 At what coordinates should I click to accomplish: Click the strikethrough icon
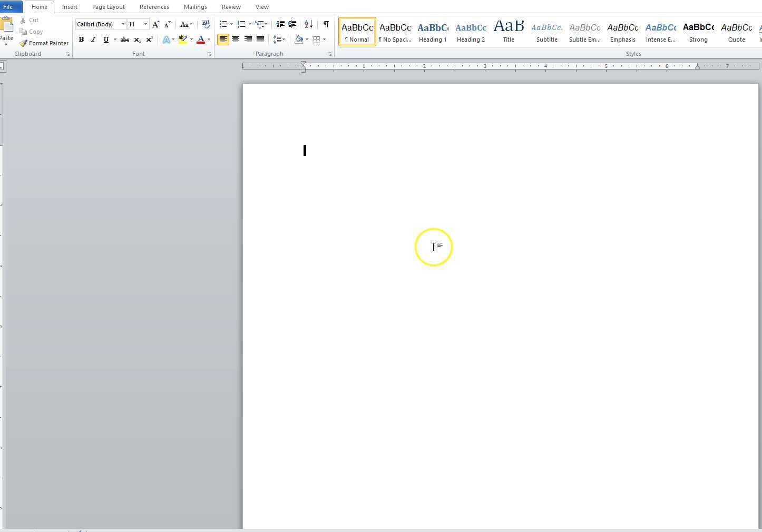(124, 39)
